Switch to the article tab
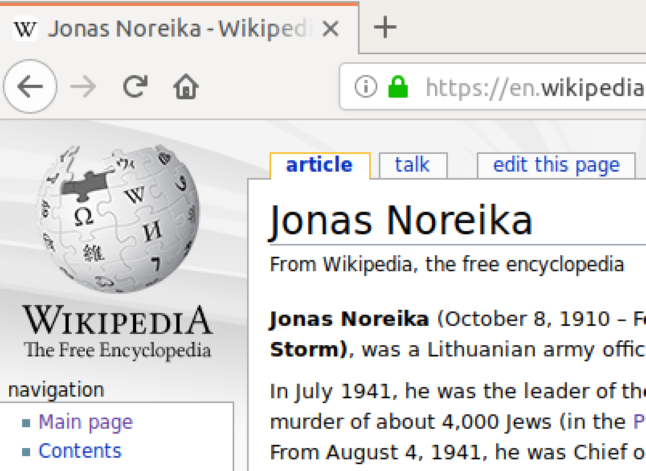646x471 pixels. [319, 165]
